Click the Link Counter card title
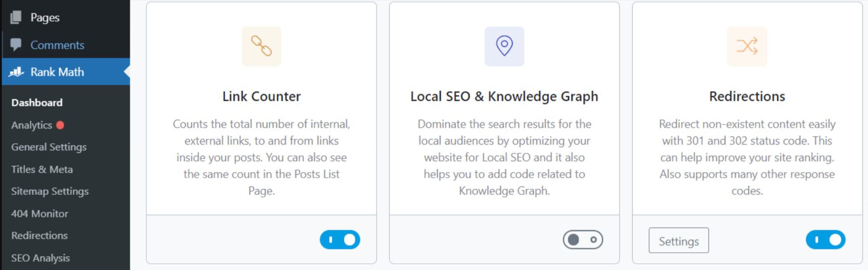868x270 pixels. [261, 96]
